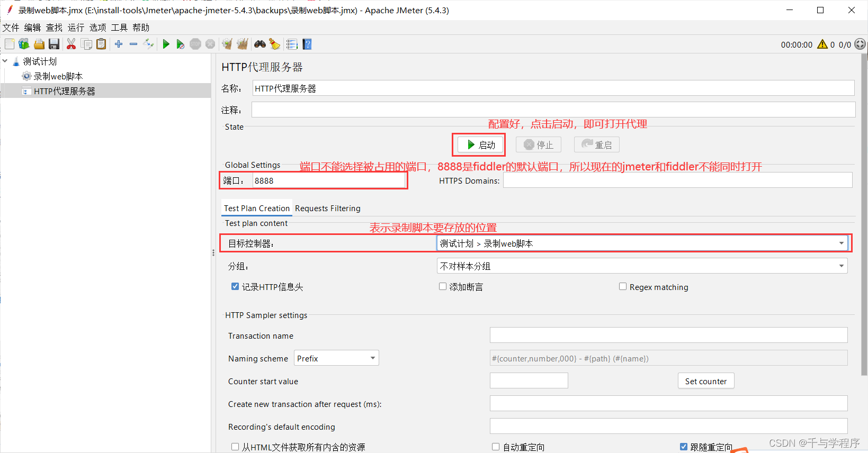Toggle the Regex matching checkbox
This screenshot has width=868, height=453.
click(623, 286)
